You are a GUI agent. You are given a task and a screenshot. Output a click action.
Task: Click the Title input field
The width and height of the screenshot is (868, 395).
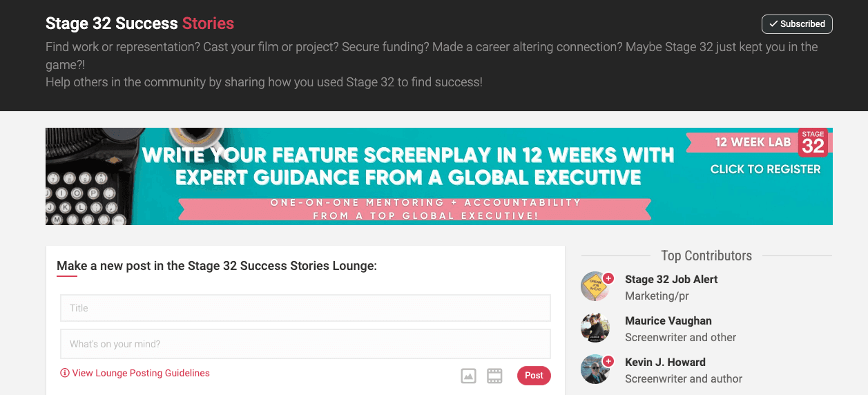pos(305,308)
